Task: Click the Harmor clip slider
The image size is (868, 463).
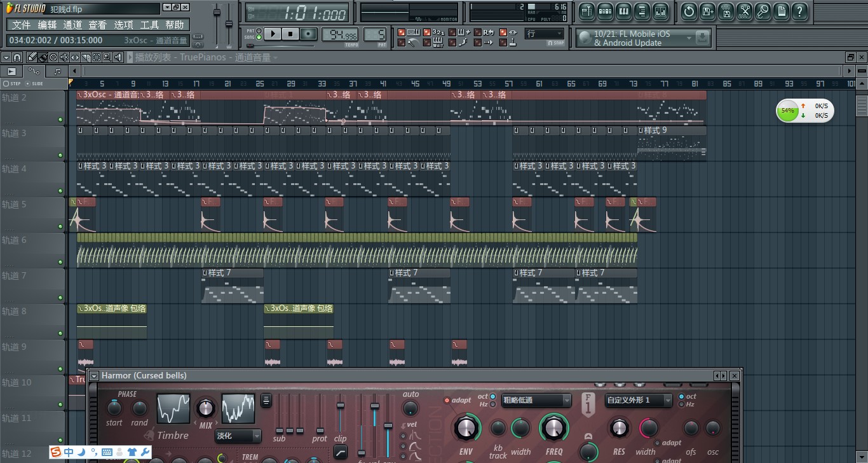Action: (x=341, y=405)
